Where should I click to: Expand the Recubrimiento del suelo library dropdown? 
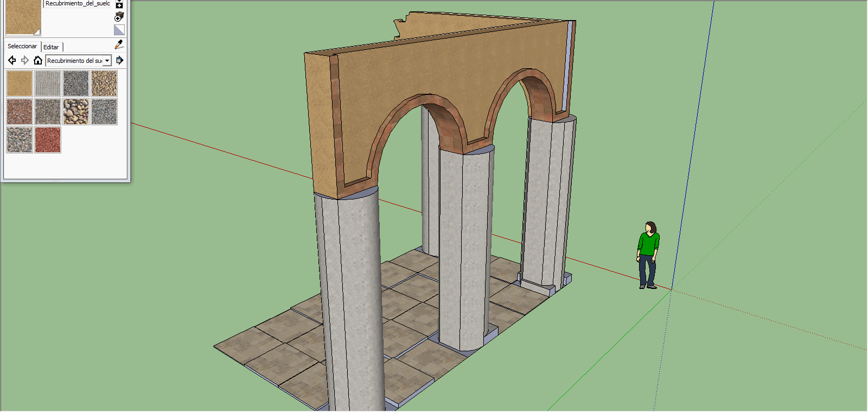click(107, 61)
